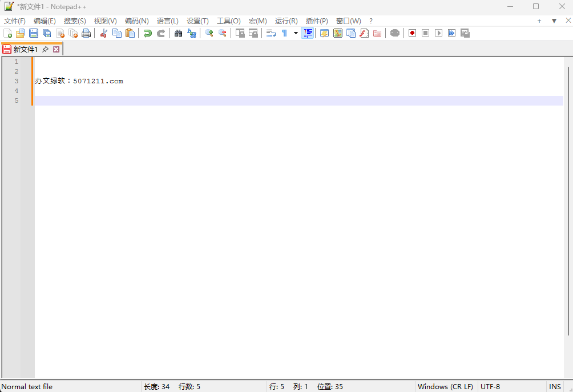Toggle the indent guide highlight icon
Image resolution: width=573 pixels, height=392 pixels.
[x=307, y=33]
